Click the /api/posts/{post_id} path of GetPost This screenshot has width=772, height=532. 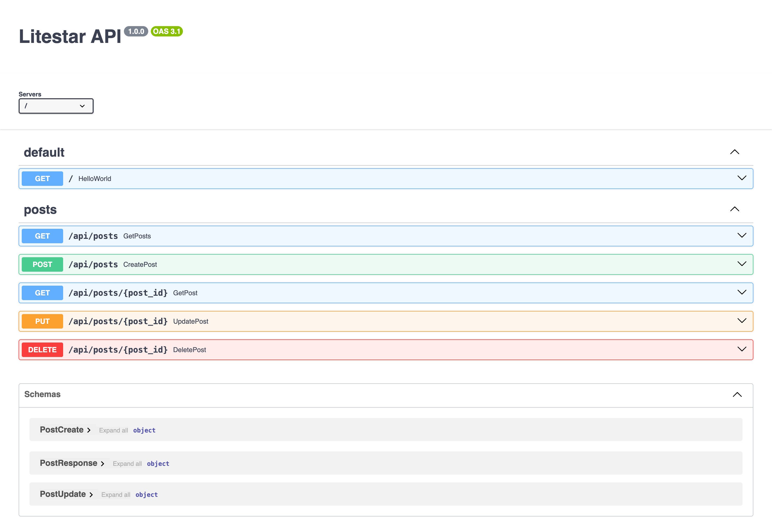coord(118,293)
